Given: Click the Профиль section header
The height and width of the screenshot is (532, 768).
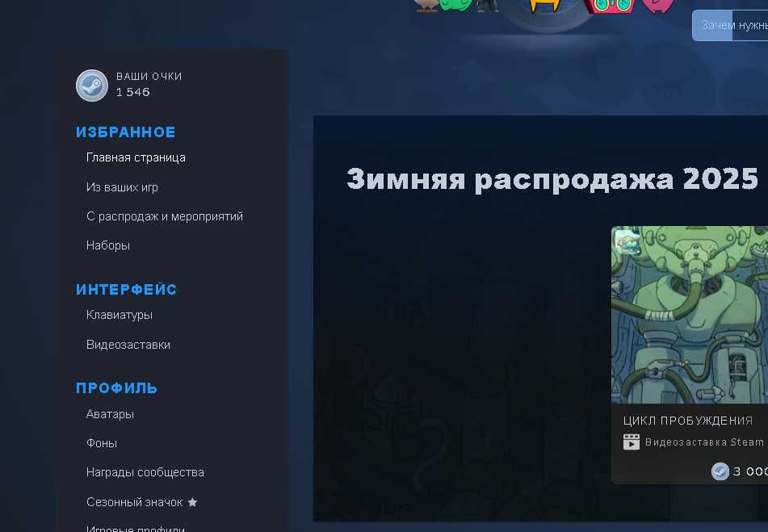Looking at the screenshot, I should (116, 388).
